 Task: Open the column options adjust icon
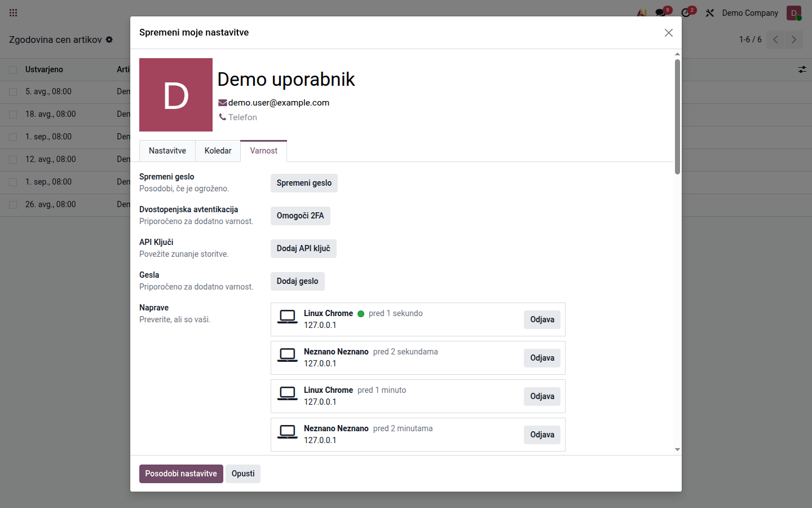click(802, 69)
